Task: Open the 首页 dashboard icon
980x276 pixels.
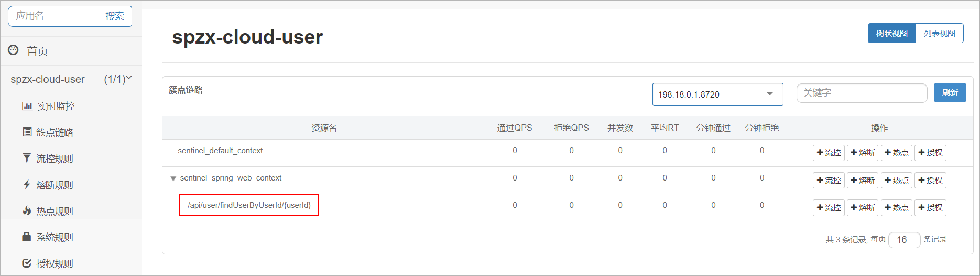Action: [x=13, y=50]
